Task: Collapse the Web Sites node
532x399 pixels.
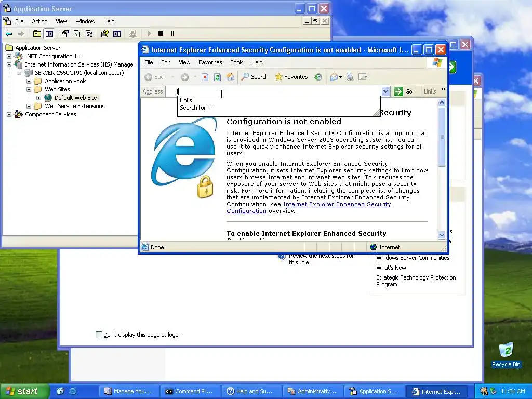Action: (29, 89)
